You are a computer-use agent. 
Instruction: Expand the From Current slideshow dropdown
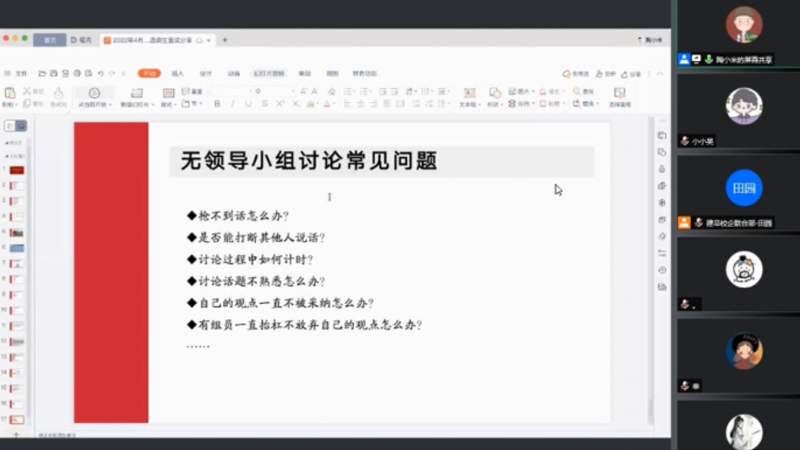110,105
